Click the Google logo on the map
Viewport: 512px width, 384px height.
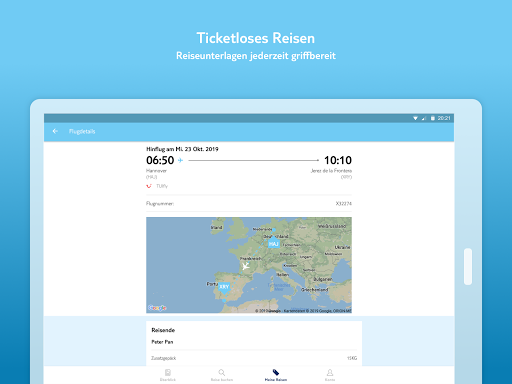(x=157, y=308)
